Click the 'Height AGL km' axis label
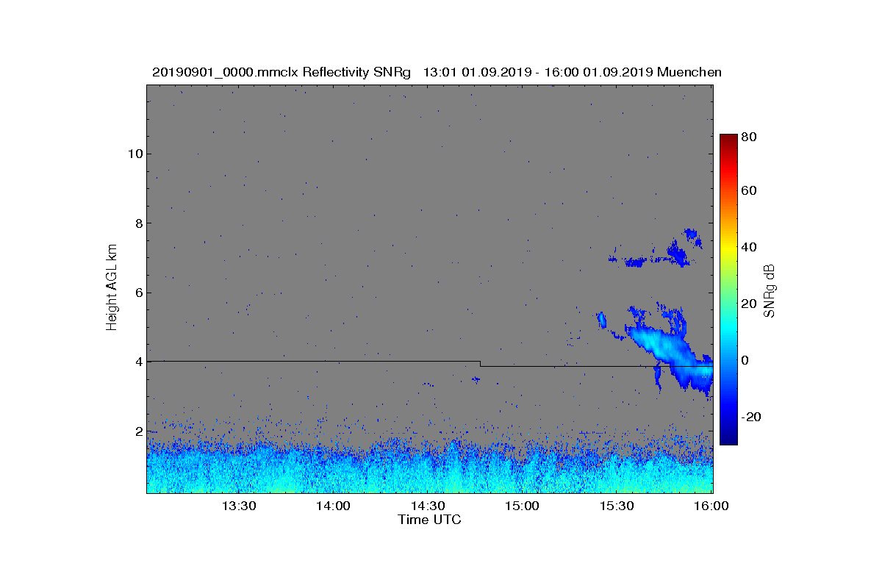The height and width of the screenshot is (588, 882). [112, 288]
